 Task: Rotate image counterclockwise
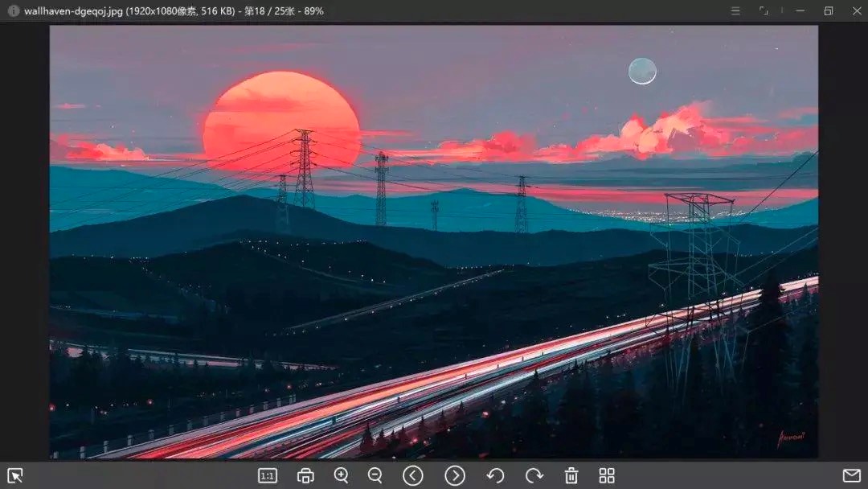click(496, 475)
